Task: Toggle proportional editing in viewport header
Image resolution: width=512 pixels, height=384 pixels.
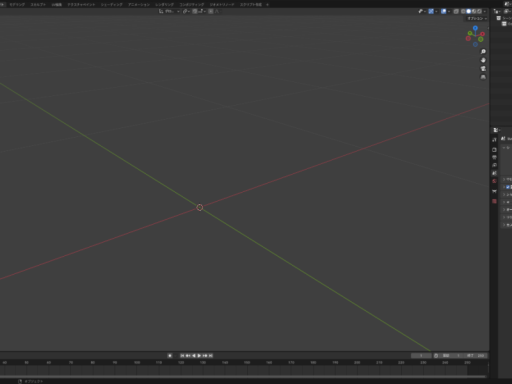Action: coord(211,11)
